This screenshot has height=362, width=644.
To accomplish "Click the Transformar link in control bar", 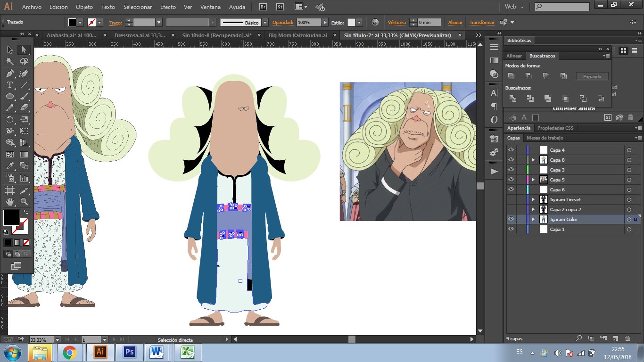I will (x=482, y=23).
